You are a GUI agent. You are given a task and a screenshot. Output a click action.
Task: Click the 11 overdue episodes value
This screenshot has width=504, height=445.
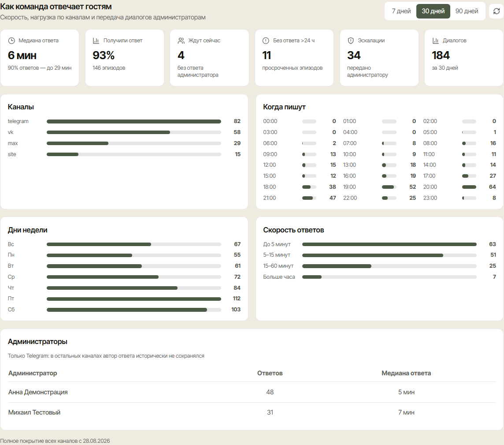pos(267,55)
